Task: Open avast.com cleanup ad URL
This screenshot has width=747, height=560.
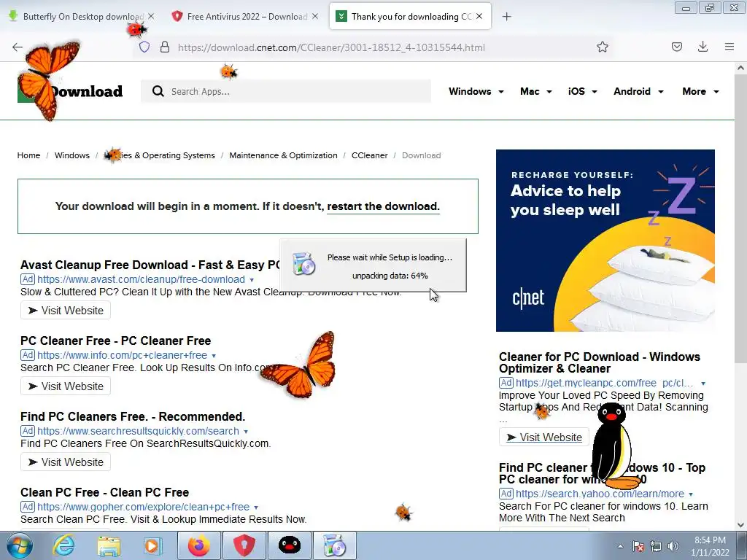Action: pyautogui.click(x=141, y=279)
